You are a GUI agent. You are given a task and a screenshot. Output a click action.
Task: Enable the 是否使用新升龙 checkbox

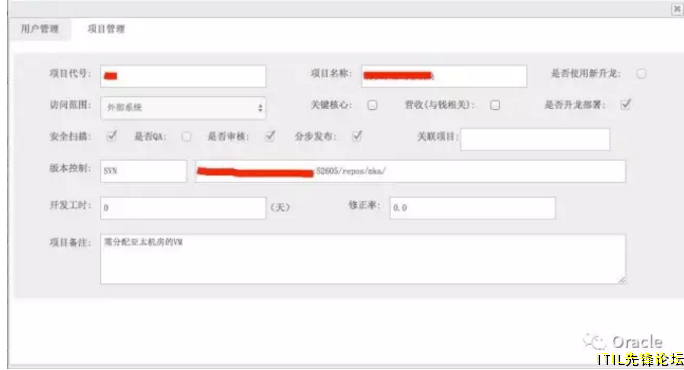click(641, 74)
